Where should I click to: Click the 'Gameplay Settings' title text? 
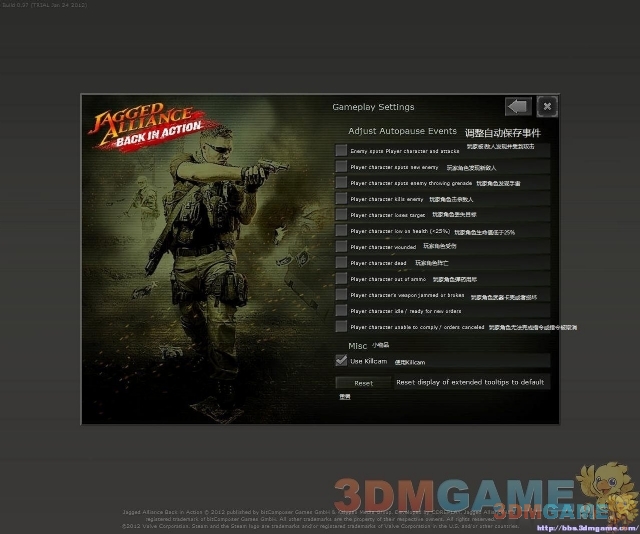coord(373,107)
